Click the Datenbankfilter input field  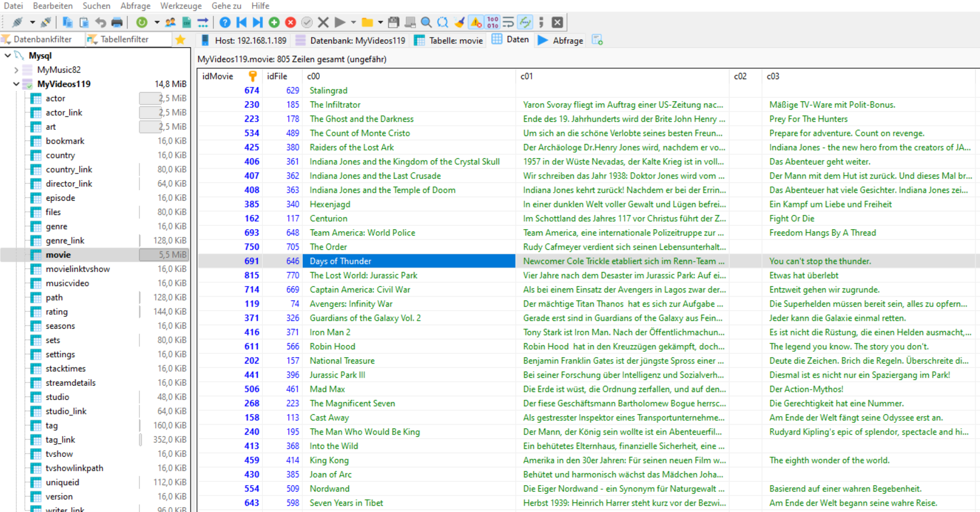pos(43,39)
